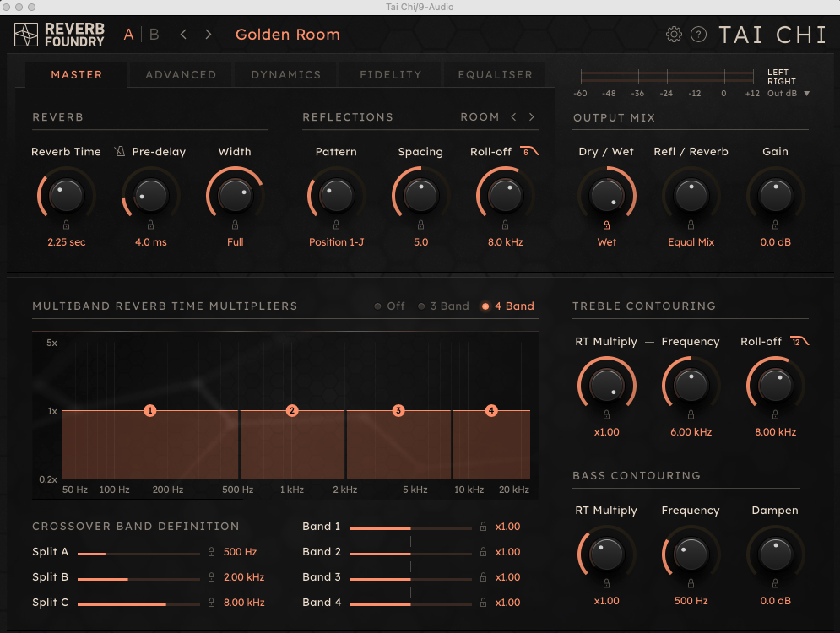Screen dimensions: 840x633
Task: Toggle the lock under Pre-delay knob
Action: click(x=150, y=225)
